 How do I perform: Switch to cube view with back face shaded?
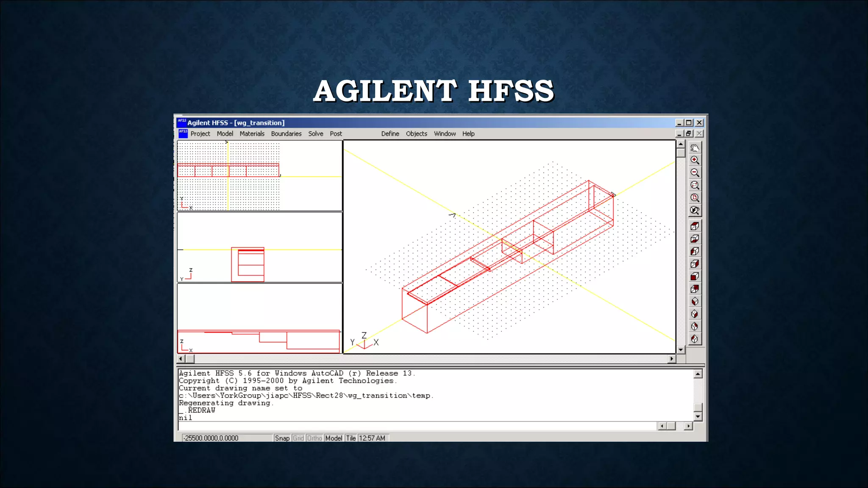coord(695,289)
